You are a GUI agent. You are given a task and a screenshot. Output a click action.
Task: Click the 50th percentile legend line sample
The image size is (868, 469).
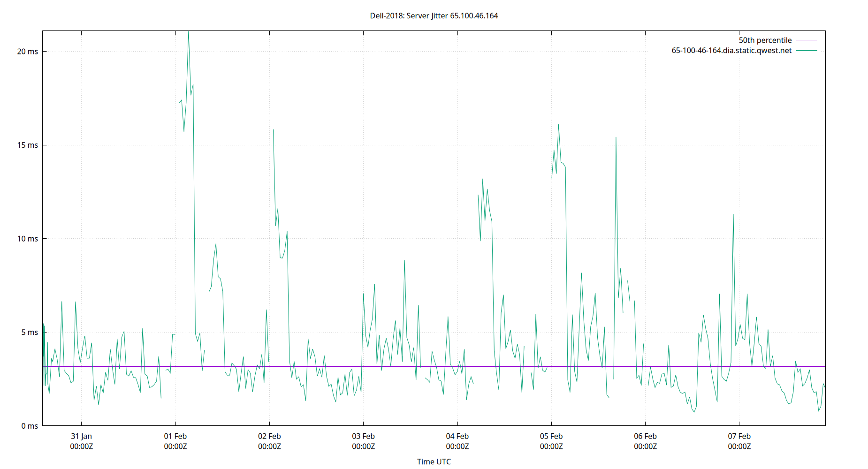click(x=806, y=40)
